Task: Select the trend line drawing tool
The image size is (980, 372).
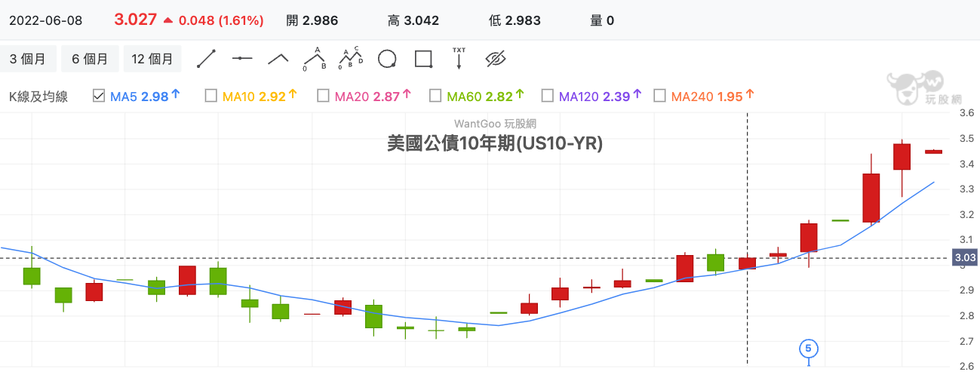Action: pos(206,59)
